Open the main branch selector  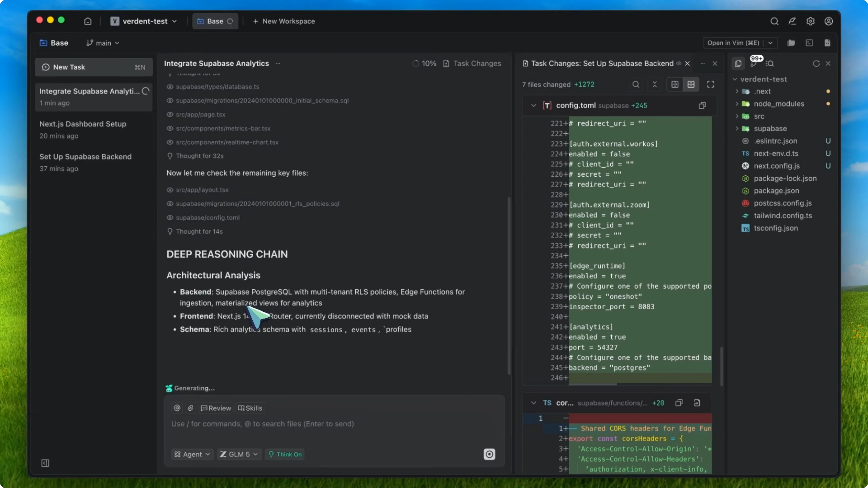[x=102, y=43]
